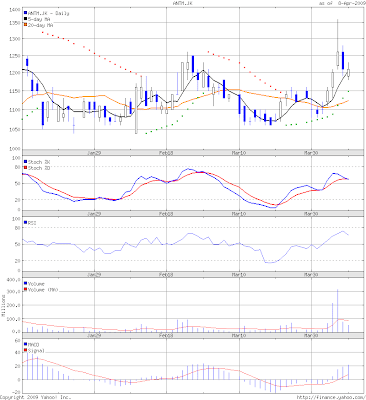Viewport: 366px width, 400px height.
Task: Select the 'ANTM.JK - Daily' legend label
Action: click(48, 13)
